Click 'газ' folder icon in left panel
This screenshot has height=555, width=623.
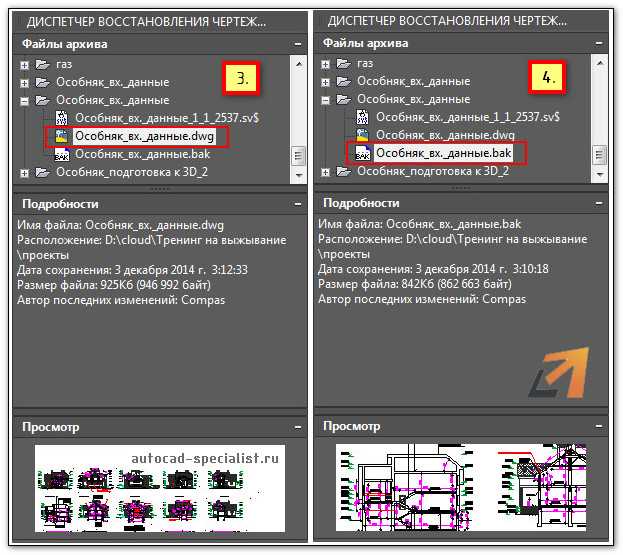tap(42, 64)
